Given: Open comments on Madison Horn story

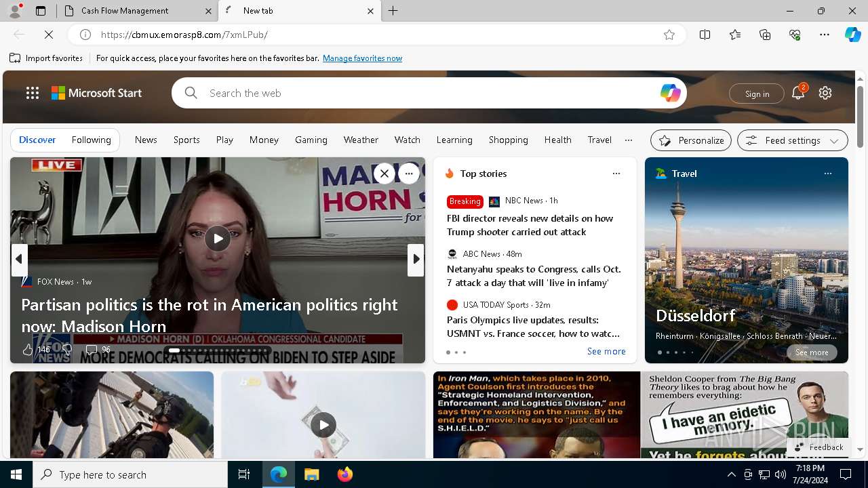Looking at the screenshot, I should point(98,350).
